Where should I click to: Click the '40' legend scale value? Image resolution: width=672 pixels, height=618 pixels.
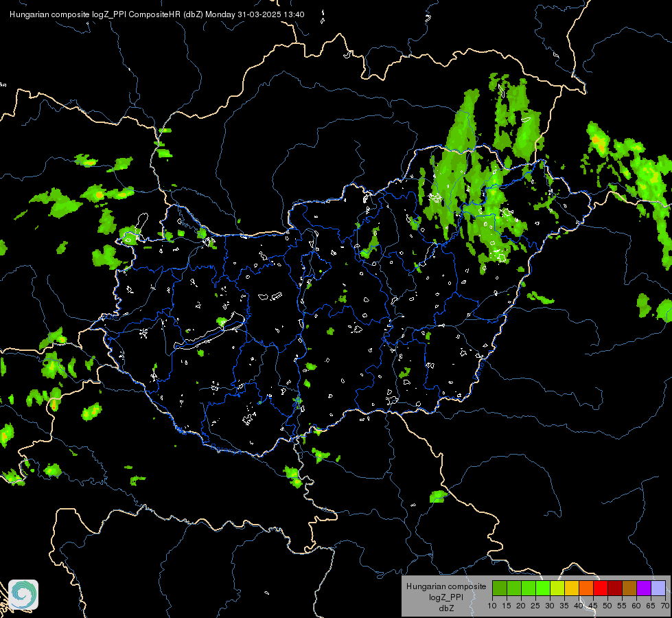[579, 606]
